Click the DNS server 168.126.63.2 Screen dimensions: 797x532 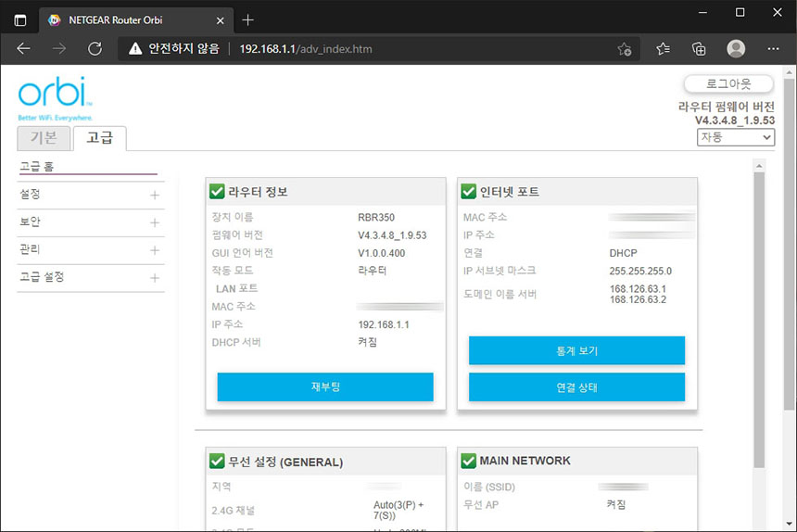[x=638, y=299]
